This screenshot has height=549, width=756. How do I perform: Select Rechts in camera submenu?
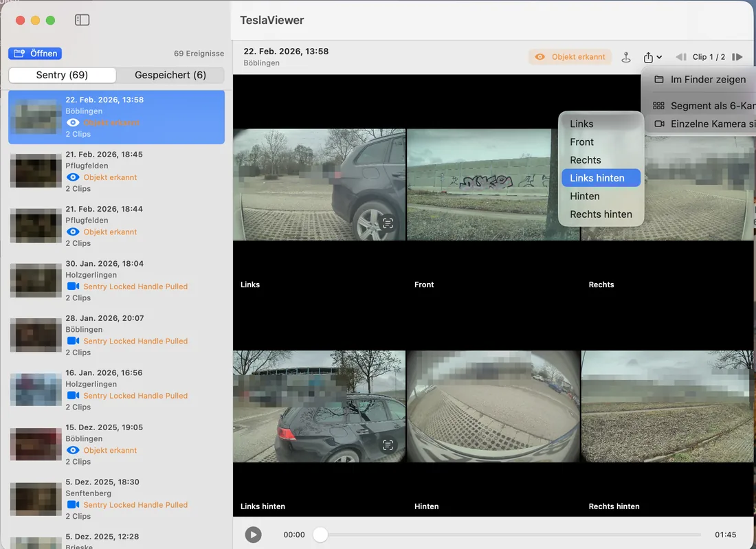tap(601, 160)
